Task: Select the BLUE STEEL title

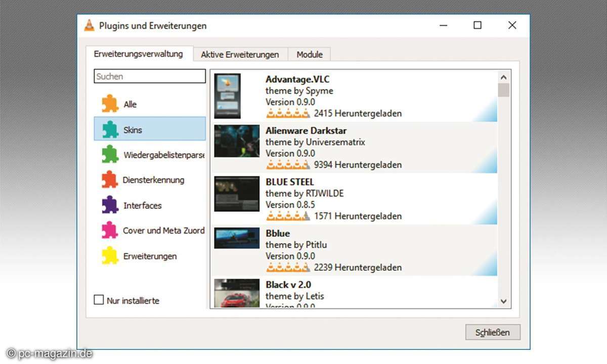Action: (x=290, y=182)
